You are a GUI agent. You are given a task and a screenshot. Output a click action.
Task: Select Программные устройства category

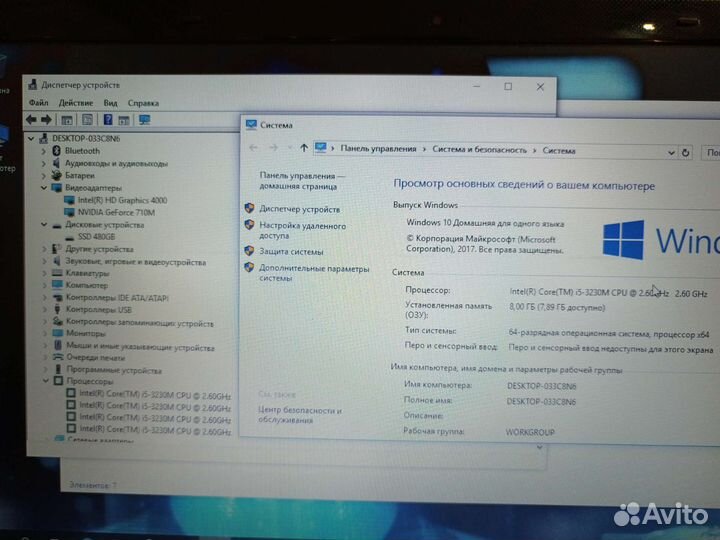click(114, 370)
